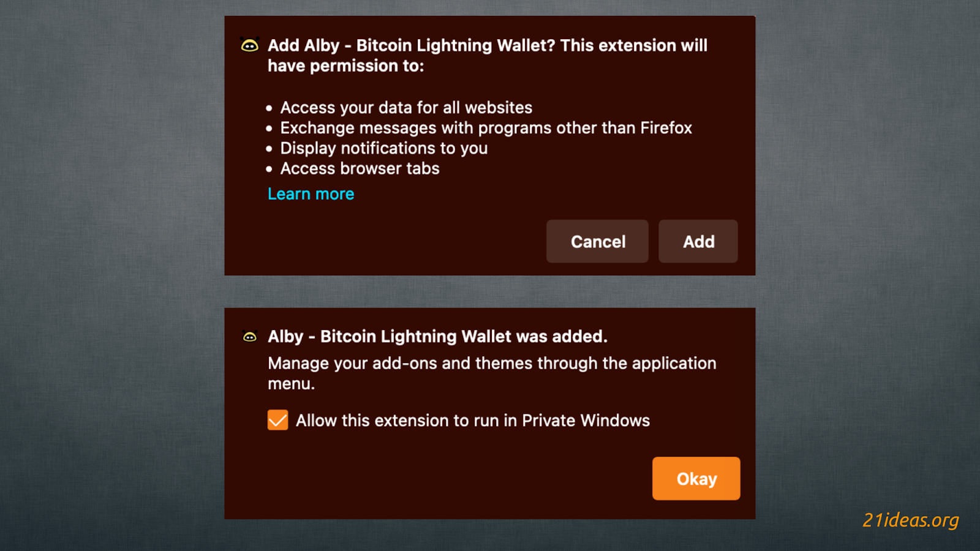The height and width of the screenshot is (551, 980).
Task: Click the bullet before "Access your data"
Action: [269, 108]
